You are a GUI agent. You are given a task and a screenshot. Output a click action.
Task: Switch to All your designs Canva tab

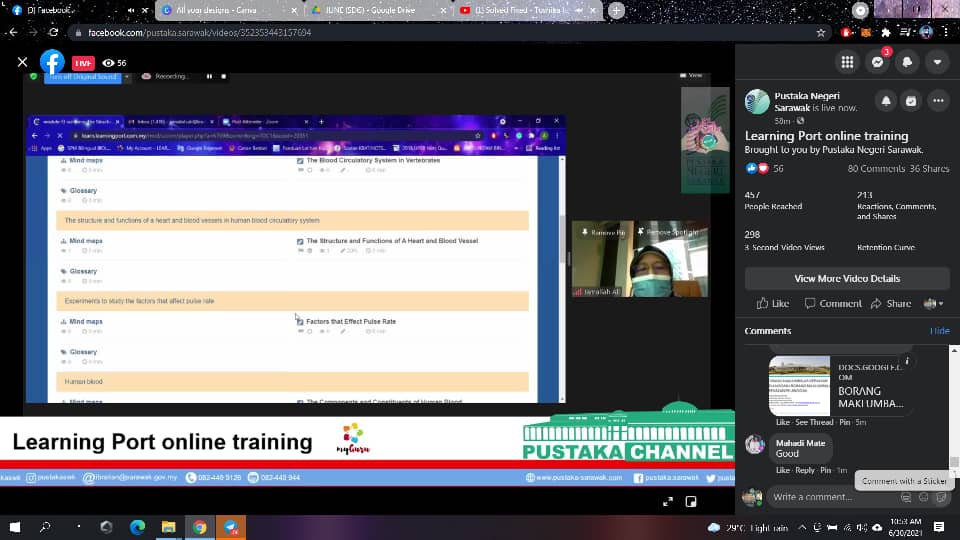click(227, 10)
